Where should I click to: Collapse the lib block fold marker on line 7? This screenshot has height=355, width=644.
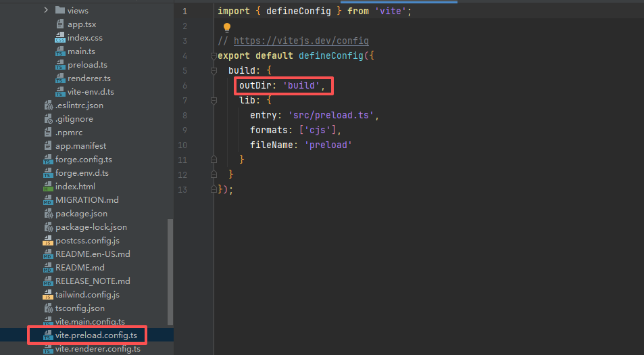[214, 100]
